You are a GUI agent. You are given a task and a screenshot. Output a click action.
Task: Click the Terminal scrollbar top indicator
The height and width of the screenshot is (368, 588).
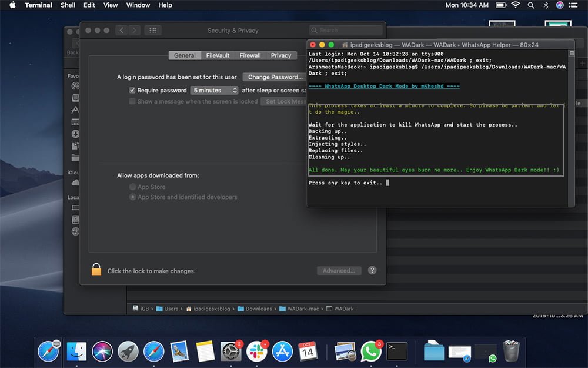click(572, 54)
